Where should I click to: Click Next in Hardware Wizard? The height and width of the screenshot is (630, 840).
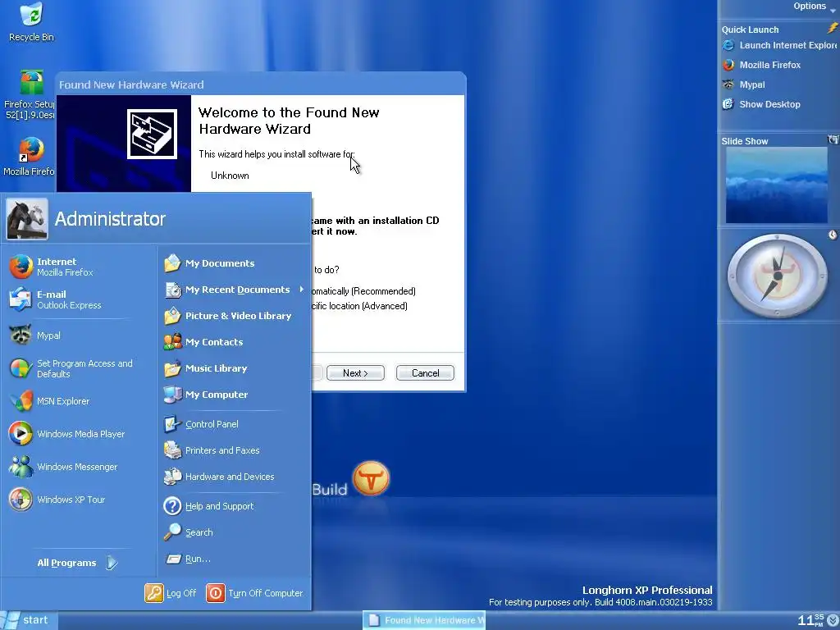(355, 373)
